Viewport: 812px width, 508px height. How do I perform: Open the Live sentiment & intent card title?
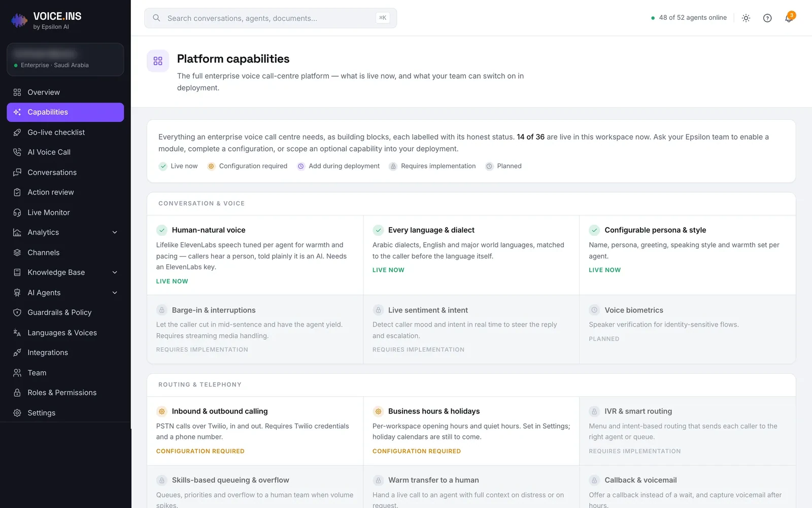pyautogui.click(x=428, y=310)
